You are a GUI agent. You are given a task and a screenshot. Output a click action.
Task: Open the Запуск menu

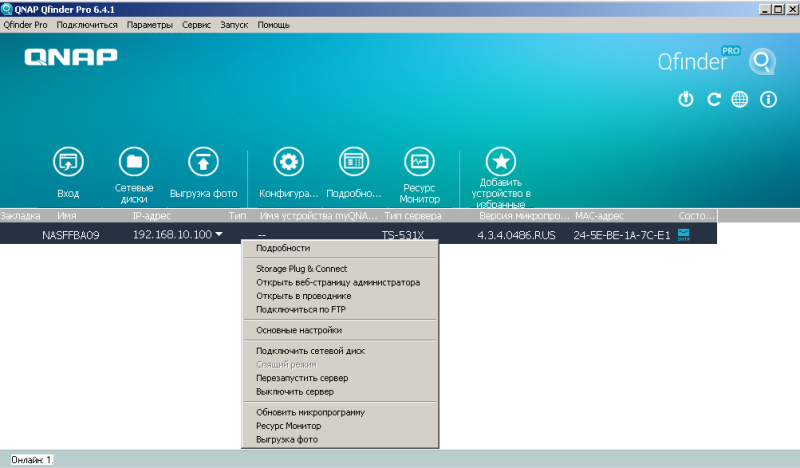click(234, 24)
